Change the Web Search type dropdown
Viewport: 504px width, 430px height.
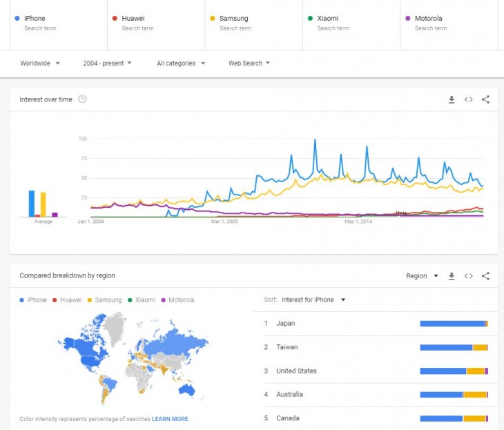pos(249,63)
